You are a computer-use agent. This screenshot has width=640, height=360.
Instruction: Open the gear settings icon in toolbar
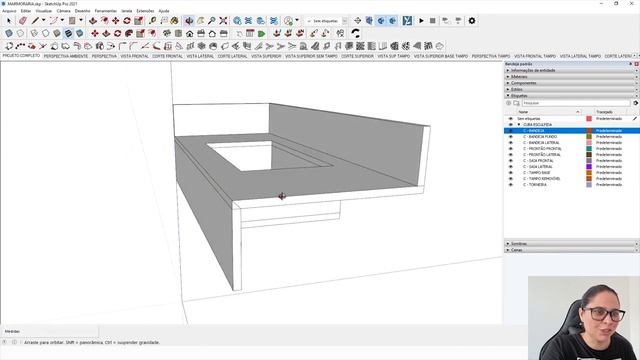tap(472, 20)
